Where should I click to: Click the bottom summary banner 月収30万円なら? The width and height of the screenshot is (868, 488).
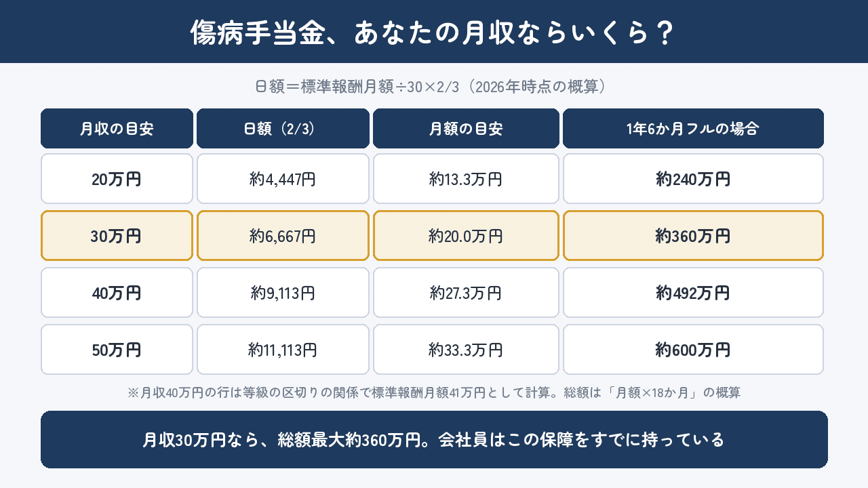[434, 439]
